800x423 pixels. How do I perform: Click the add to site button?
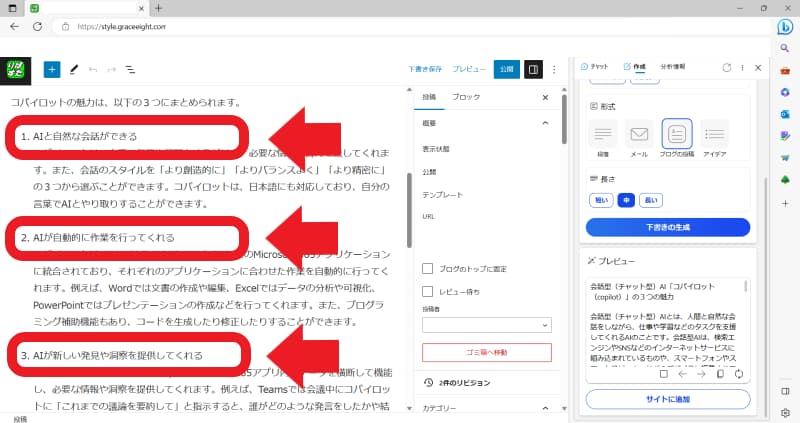coord(668,400)
